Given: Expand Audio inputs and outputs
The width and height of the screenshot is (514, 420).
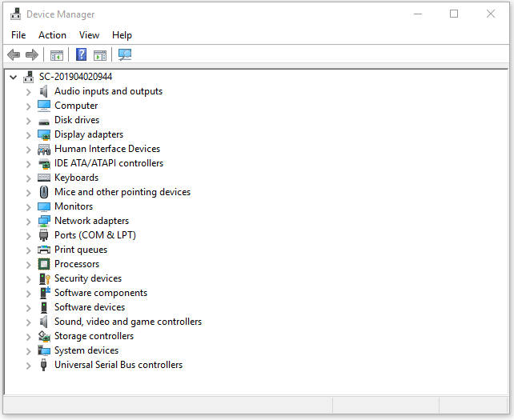Looking at the screenshot, I should [x=29, y=92].
